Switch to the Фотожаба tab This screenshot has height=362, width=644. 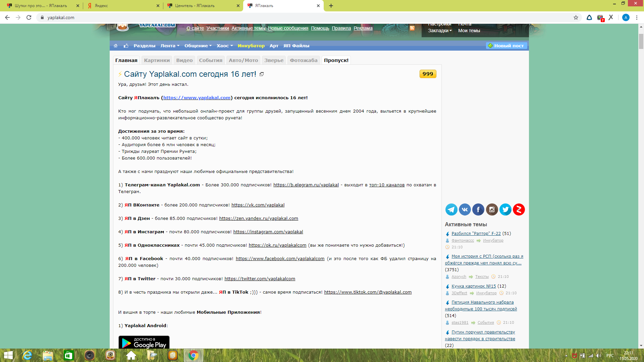[304, 60]
